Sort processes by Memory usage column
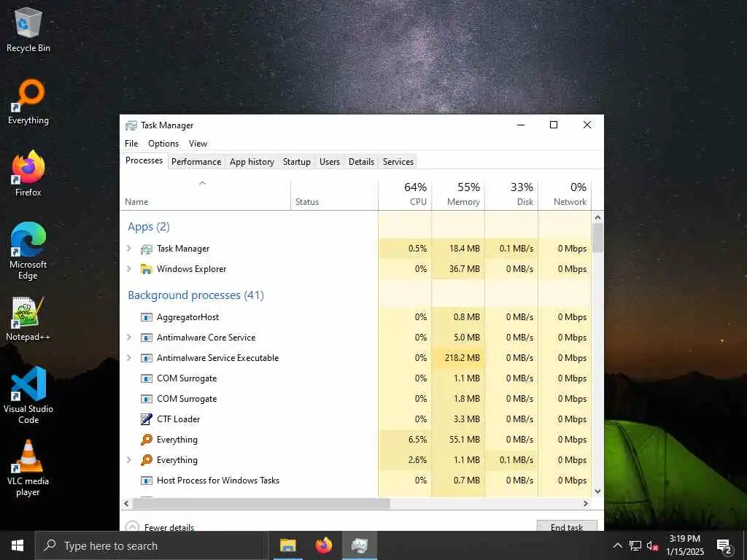Screen dimensions: 747x560 pyautogui.click(x=458, y=195)
